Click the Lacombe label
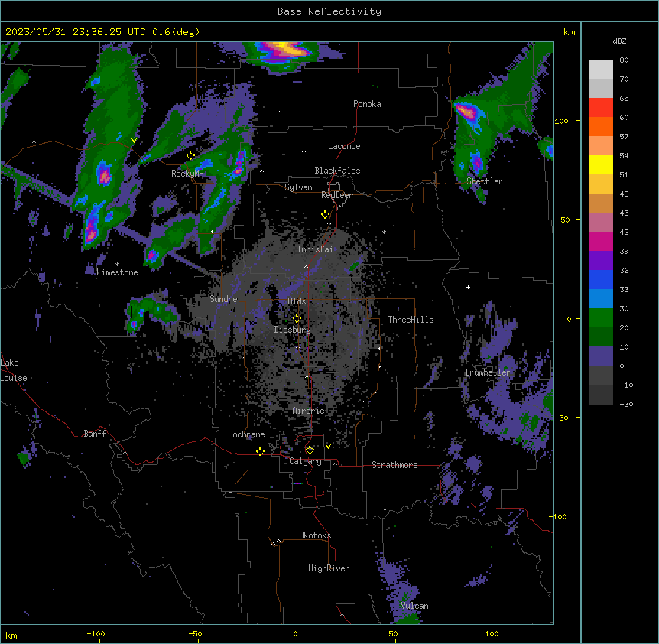This screenshot has width=659, height=644. tap(344, 146)
